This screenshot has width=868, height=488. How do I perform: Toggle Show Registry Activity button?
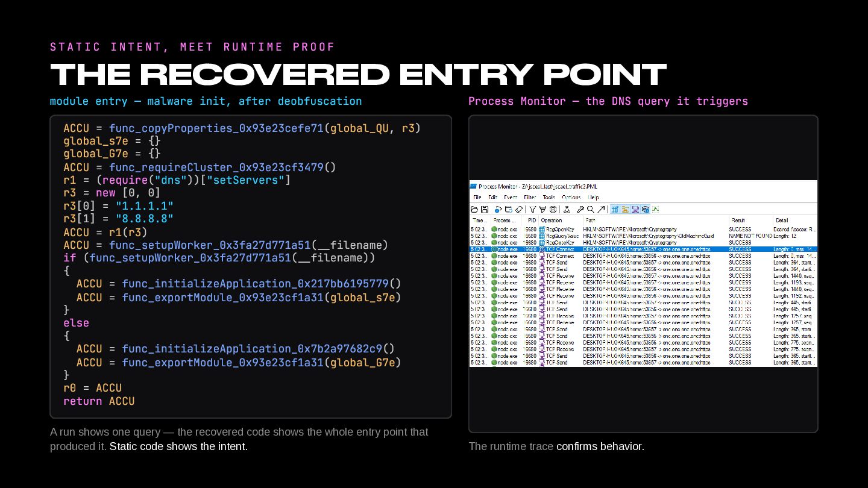pyautogui.click(x=615, y=209)
